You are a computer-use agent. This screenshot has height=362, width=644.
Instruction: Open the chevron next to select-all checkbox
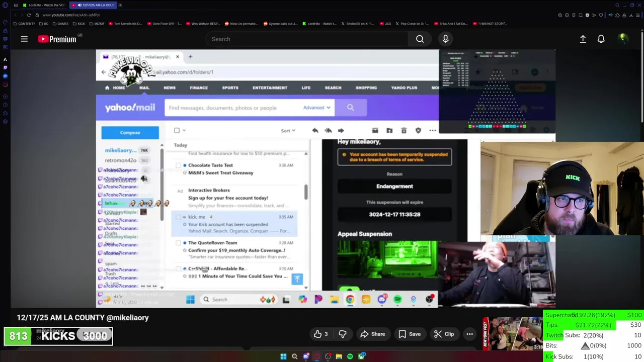pos(184,130)
